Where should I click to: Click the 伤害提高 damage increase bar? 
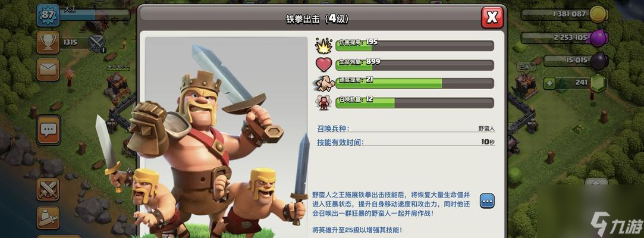(415, 46)
